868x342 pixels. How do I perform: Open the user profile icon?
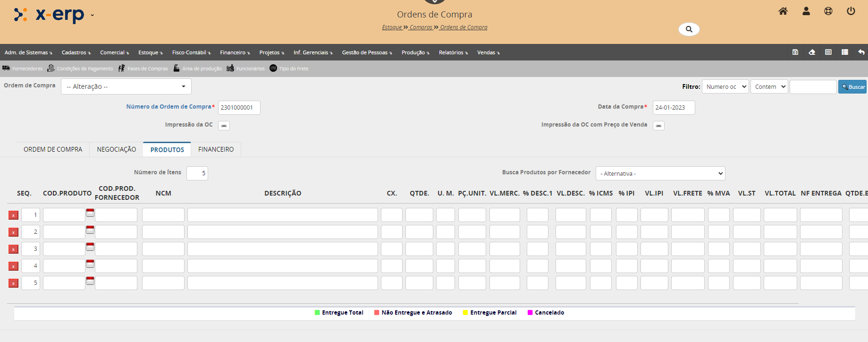[806, 11]
